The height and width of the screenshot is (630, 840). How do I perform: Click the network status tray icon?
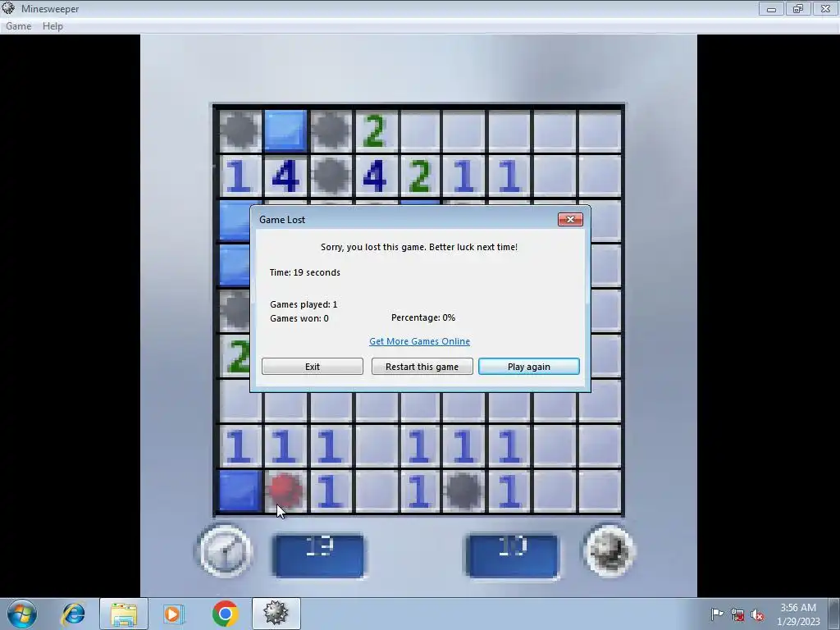tap(737, 614)
